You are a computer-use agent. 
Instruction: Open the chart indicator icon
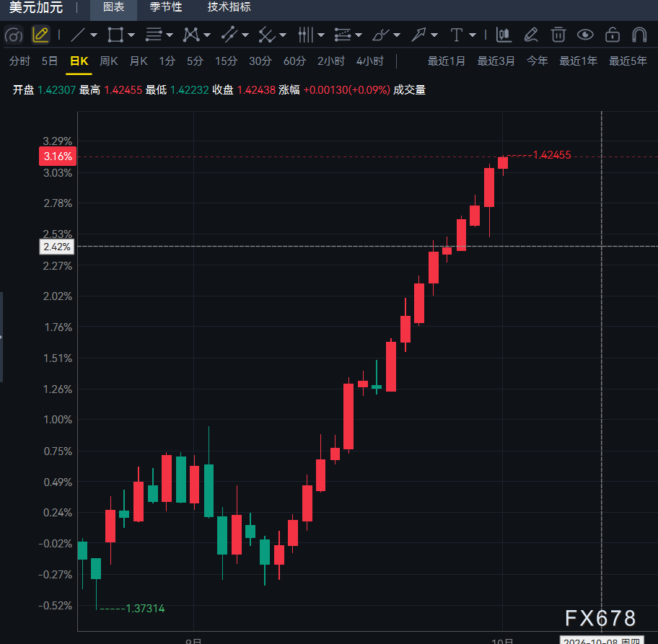coord(504,35)
